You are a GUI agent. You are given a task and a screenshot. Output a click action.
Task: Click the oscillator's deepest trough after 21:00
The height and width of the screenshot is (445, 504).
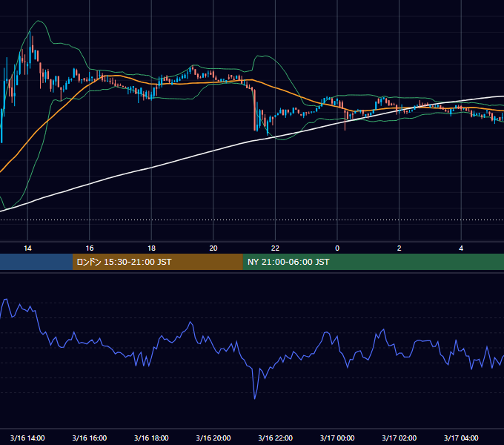[x=255, y=398]
